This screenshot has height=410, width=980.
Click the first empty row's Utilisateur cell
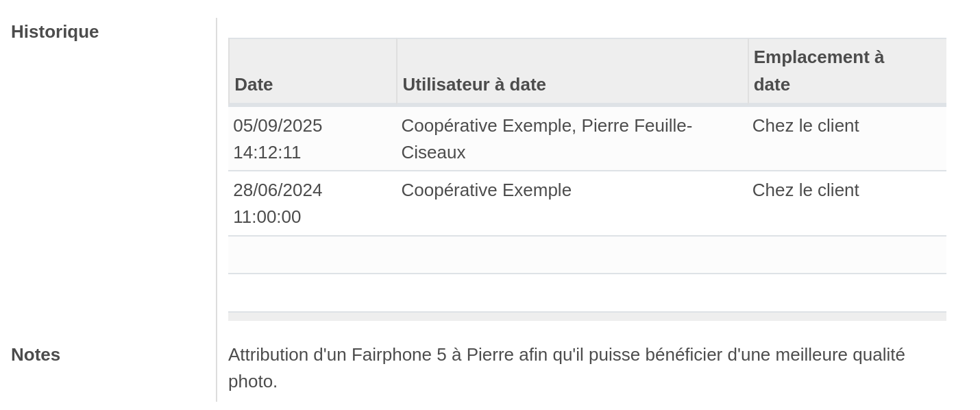pos(572,255)
